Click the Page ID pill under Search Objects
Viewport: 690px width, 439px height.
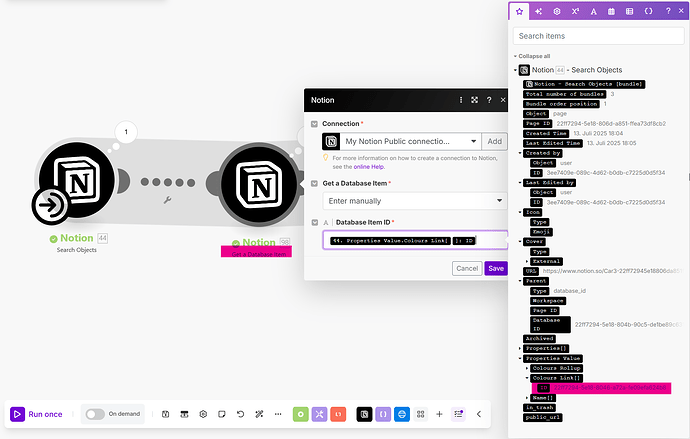(538, 124)
